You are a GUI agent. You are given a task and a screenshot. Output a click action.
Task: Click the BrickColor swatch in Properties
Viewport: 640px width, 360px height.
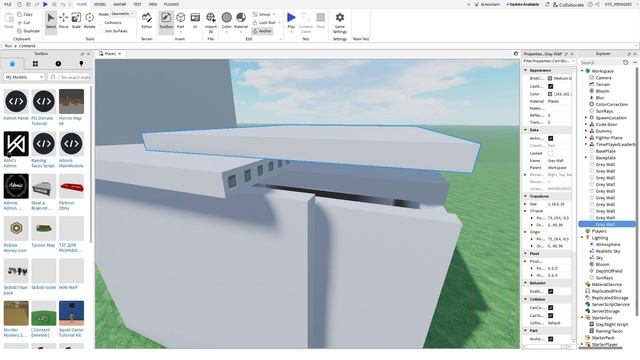pos(550,78)
